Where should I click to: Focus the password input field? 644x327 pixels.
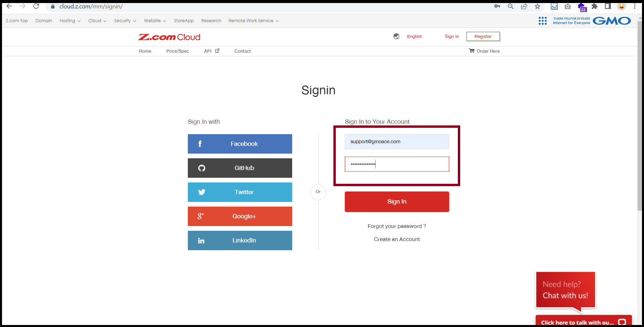(x=397, y=164)
